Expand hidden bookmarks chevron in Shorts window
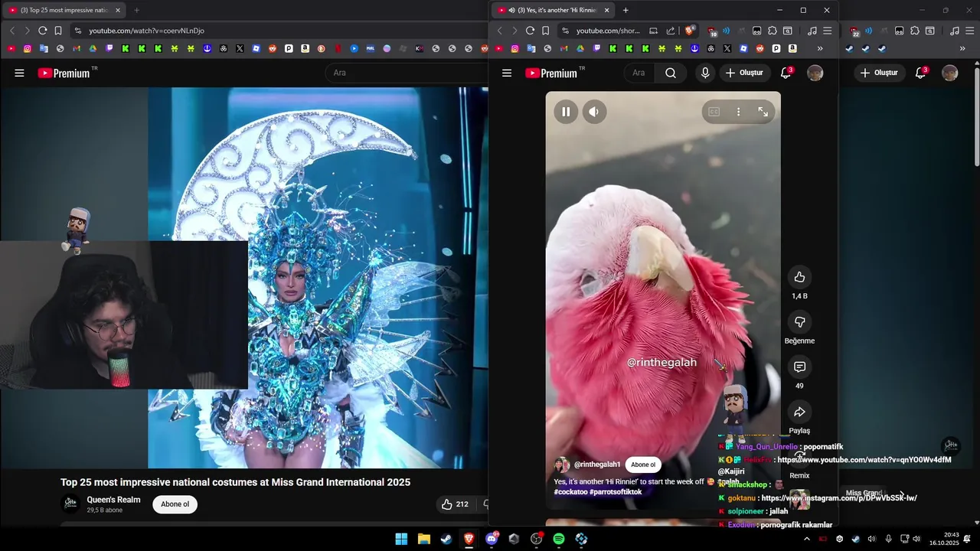This screenshot has height=551, width=980. coord(820,48)
